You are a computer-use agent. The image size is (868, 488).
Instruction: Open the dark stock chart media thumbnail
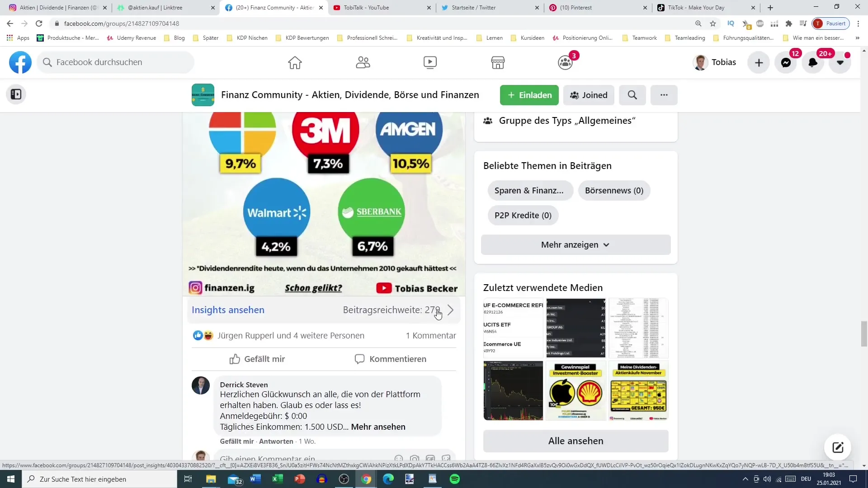click(x=513, y=391)
